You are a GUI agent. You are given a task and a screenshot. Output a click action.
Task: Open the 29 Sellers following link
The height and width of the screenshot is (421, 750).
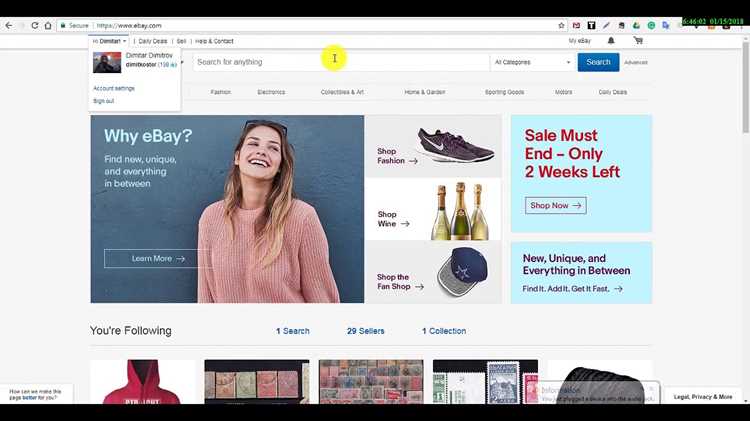pos(365,331)
